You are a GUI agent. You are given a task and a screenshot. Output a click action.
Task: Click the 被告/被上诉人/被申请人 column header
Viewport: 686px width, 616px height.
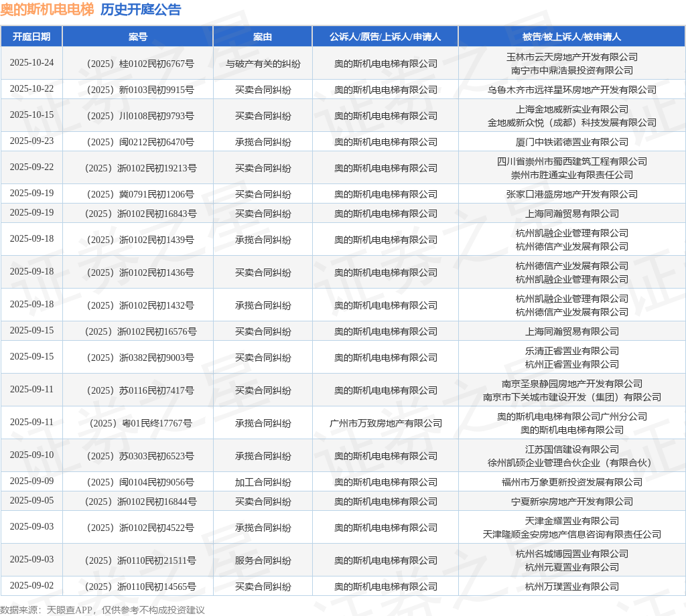[572, 37]
